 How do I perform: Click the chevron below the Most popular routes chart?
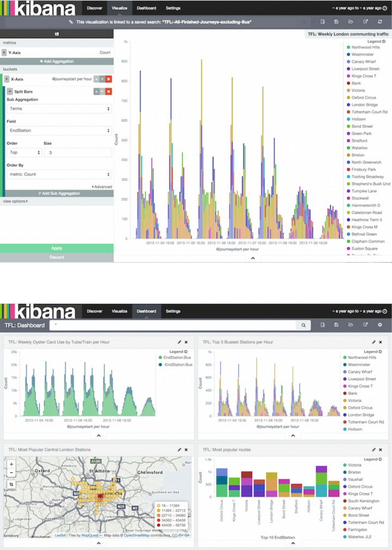(x=293, y=543)
